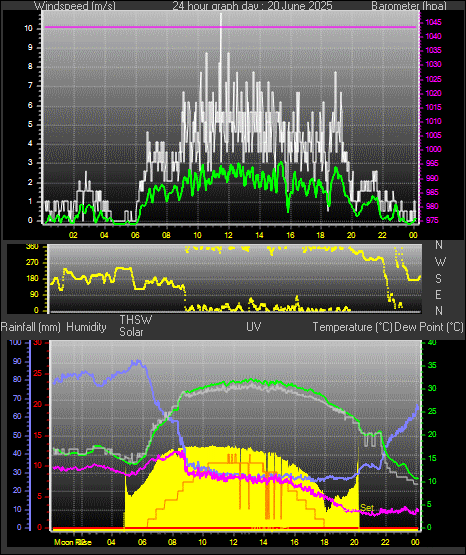
Task: Click the "Set" sunset marker label
Action: click(367, 508)
